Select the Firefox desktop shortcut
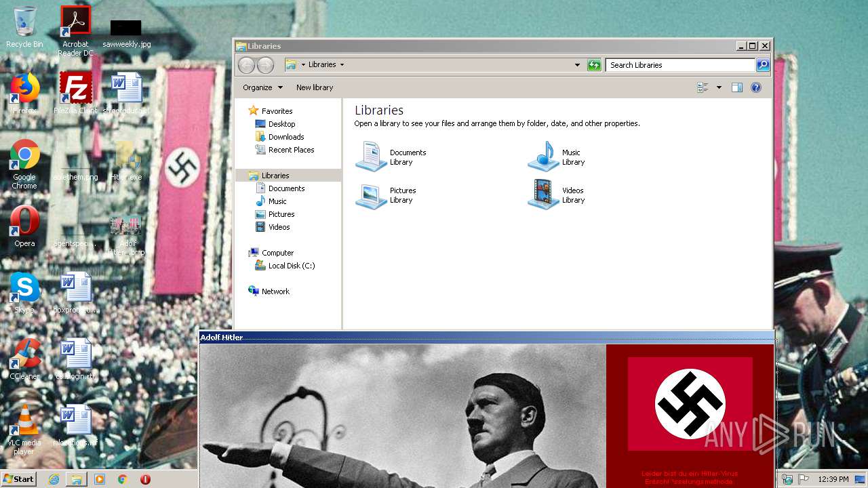The image size is (868, 488). click(24, 94)
